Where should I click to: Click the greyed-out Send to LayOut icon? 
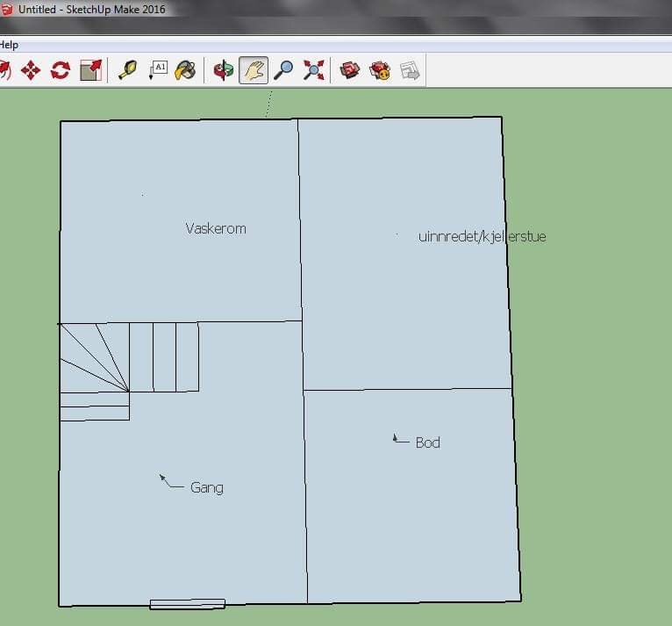click(x=410, y=70)
